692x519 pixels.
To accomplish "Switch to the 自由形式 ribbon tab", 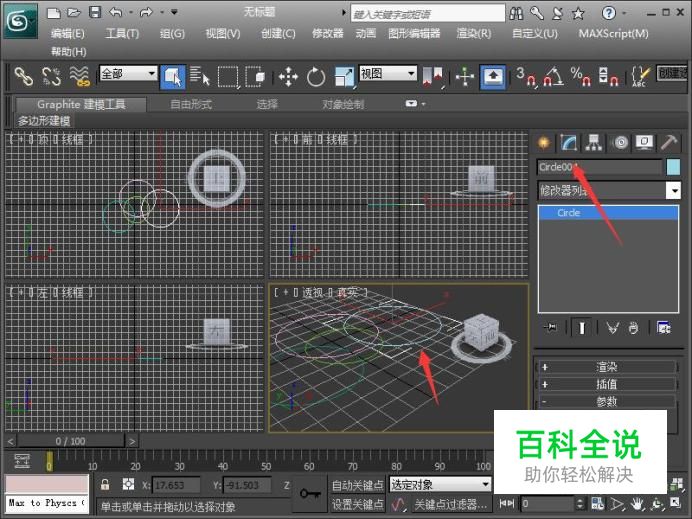I will (x=190, y=104).
